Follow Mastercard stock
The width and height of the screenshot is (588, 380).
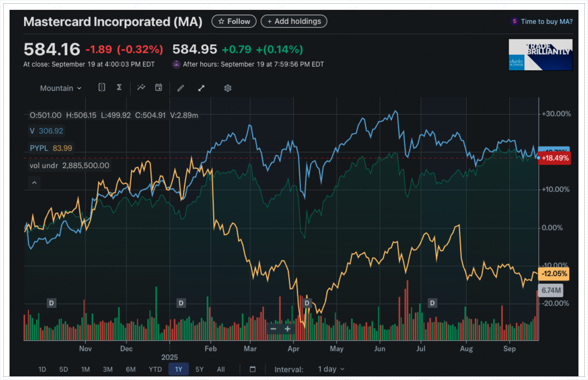coord(234,21)
